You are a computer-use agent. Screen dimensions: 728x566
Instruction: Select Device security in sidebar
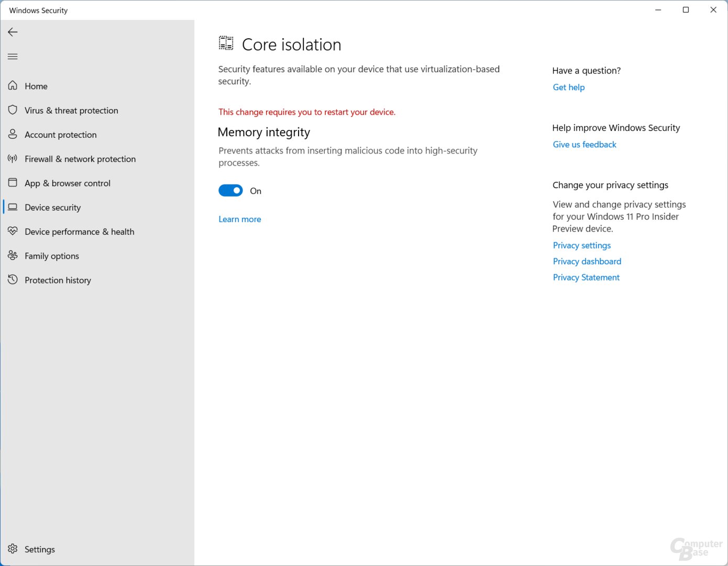52,208
